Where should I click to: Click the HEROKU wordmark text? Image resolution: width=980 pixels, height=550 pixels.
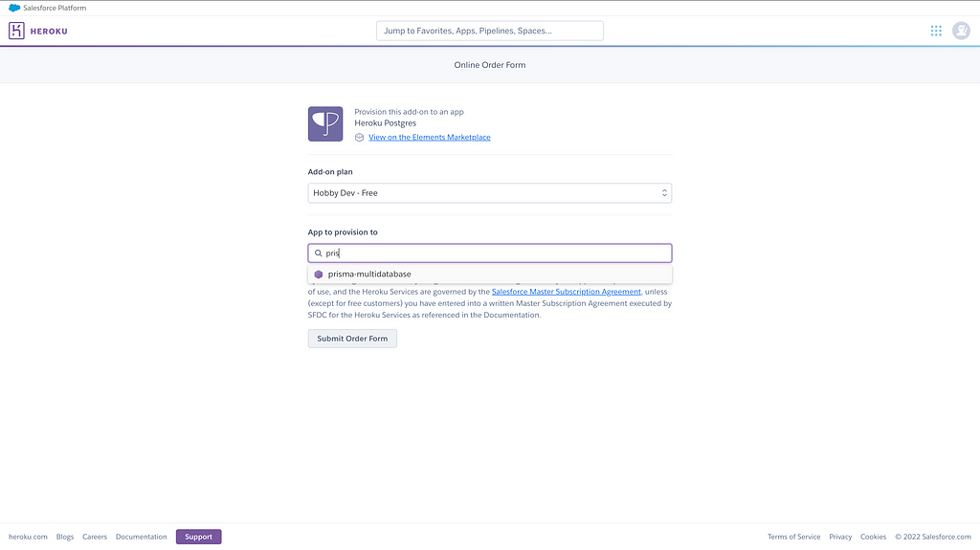click(49, 32)
